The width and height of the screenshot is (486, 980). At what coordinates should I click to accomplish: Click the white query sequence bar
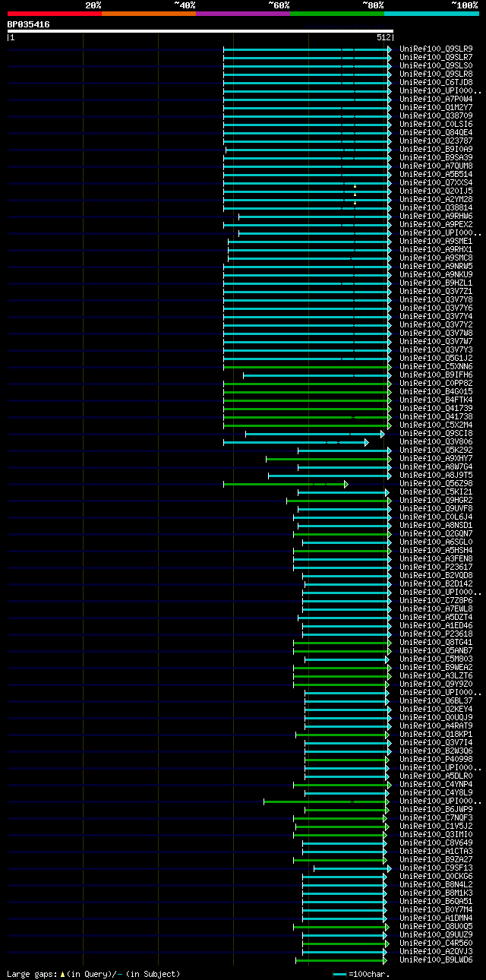click(x=200, y=31)
